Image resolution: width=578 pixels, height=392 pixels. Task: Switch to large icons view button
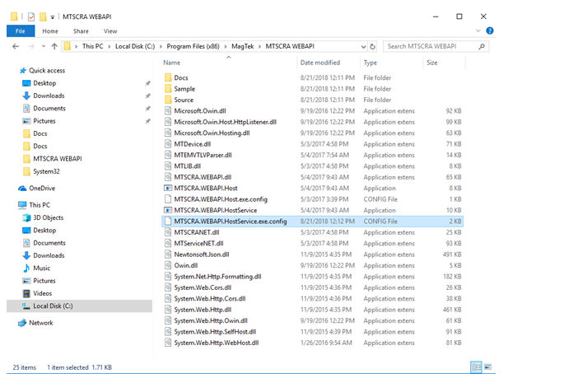[x=487, y=366]
